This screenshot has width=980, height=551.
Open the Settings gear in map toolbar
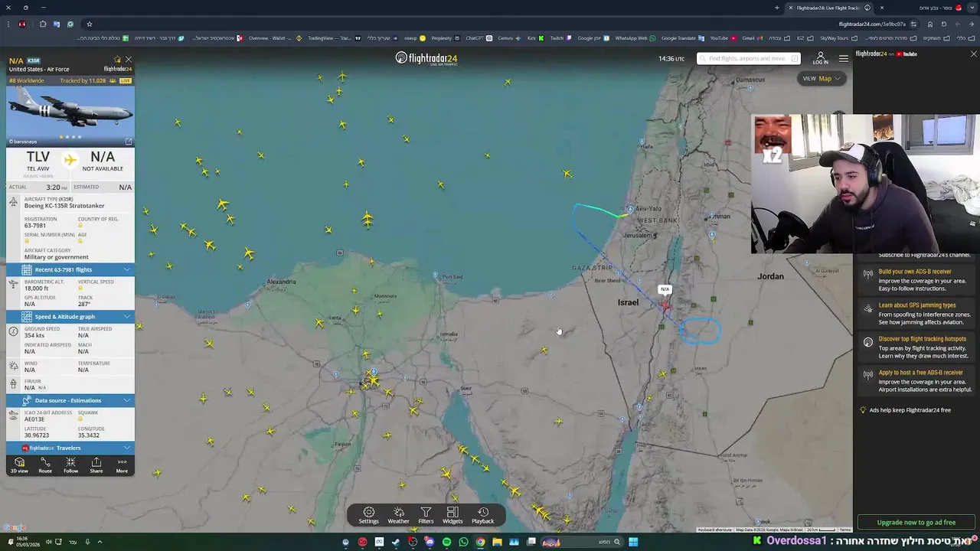coord(369,515)
